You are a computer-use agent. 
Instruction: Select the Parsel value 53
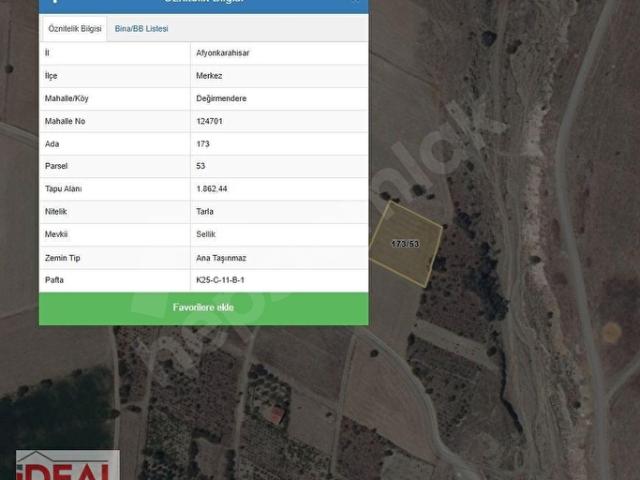[x=200, y=166]
